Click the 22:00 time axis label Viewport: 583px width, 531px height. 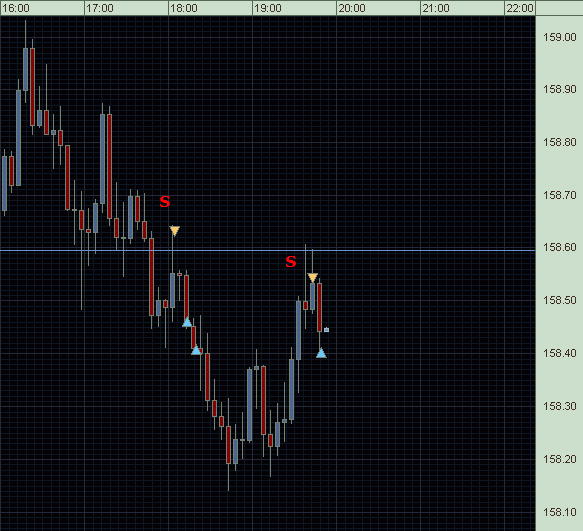point(520,8)
